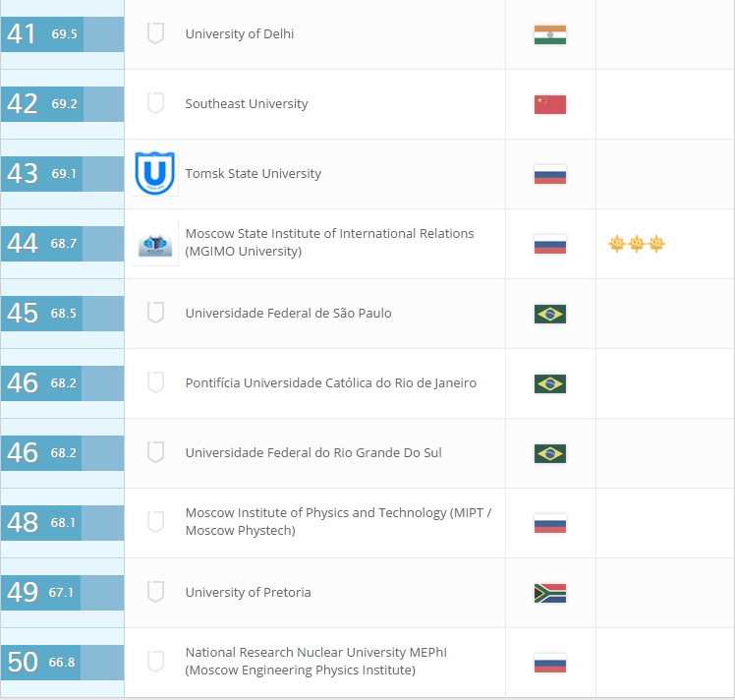Click the Tomsk State University logo

click(x=155, y=173)
